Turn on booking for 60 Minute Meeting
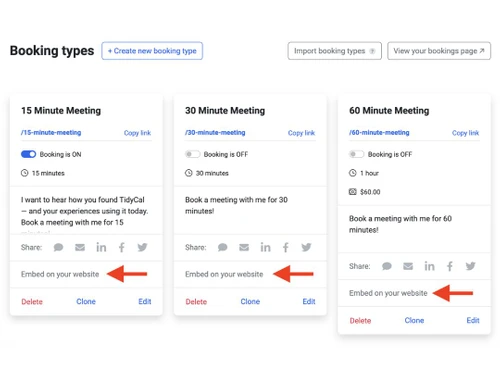The height and width of the screenshot is (375, 500). (x=356, y=154)
